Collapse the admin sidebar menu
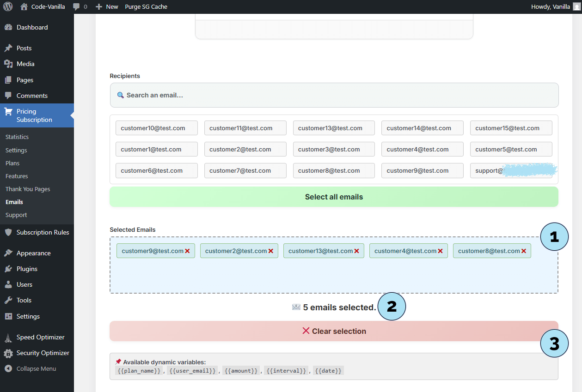 tap(36, 368)
